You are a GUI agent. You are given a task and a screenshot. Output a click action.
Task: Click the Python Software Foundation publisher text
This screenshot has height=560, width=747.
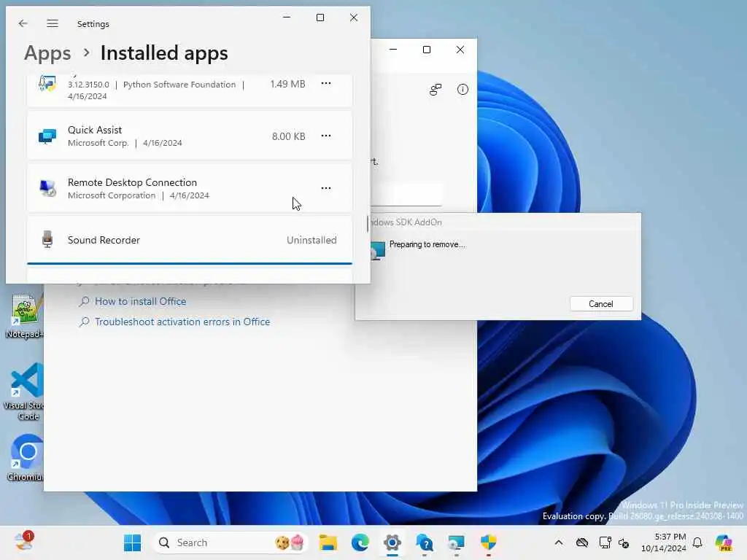click(x=179, y=85)
